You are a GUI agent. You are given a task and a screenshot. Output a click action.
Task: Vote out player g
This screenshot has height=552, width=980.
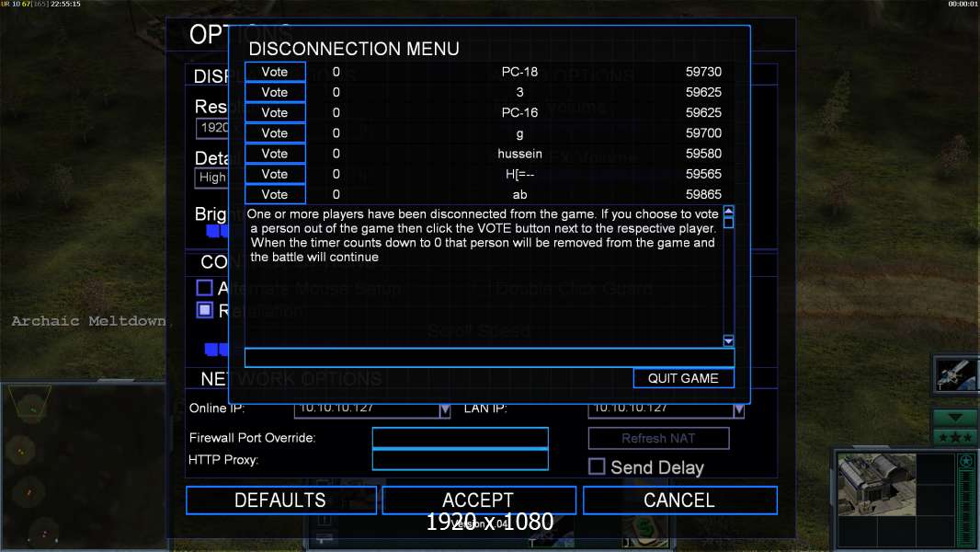(275, 133)
